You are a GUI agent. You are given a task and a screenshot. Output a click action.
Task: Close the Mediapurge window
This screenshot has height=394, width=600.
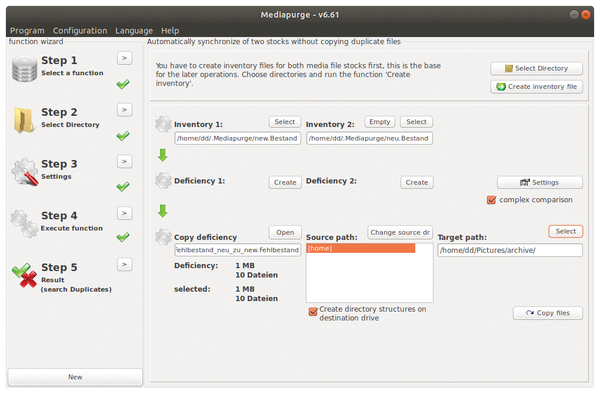[585, 15]
